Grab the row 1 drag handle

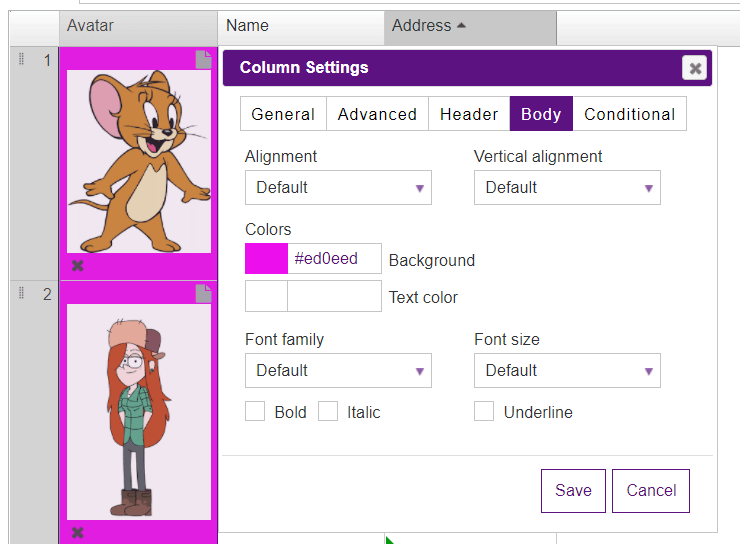(21, 59)
